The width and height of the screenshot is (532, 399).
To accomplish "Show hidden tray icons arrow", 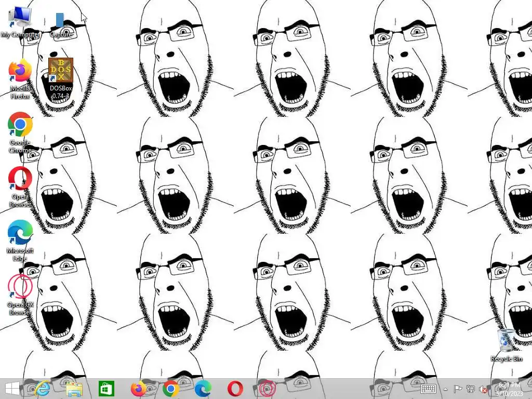I will (x=445, y=390).
